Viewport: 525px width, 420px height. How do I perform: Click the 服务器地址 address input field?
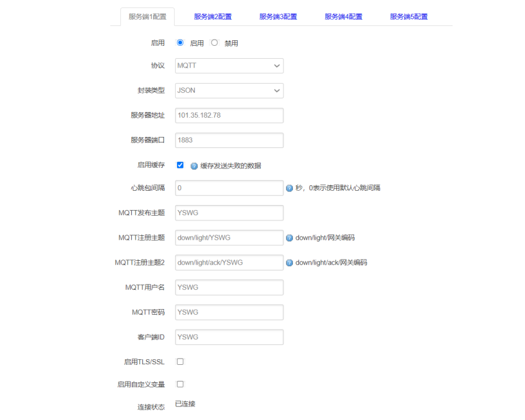point(228,115)
